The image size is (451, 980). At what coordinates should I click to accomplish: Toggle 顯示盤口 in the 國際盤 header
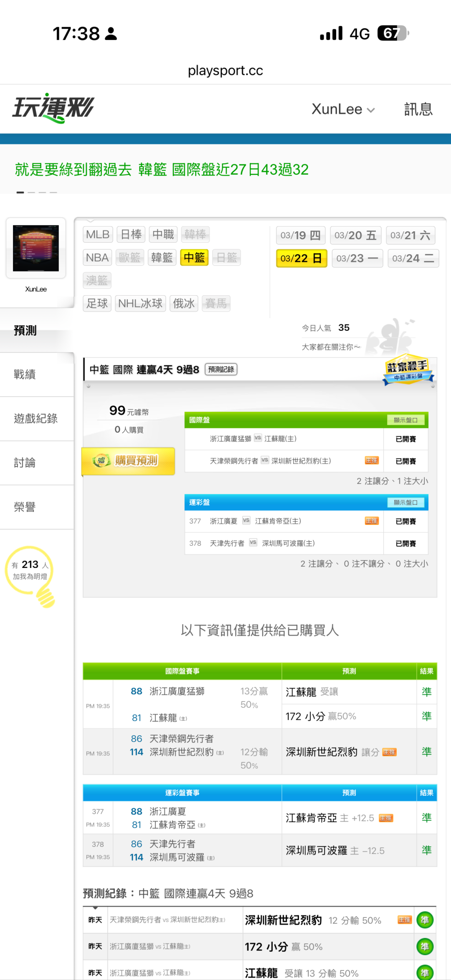405,420
